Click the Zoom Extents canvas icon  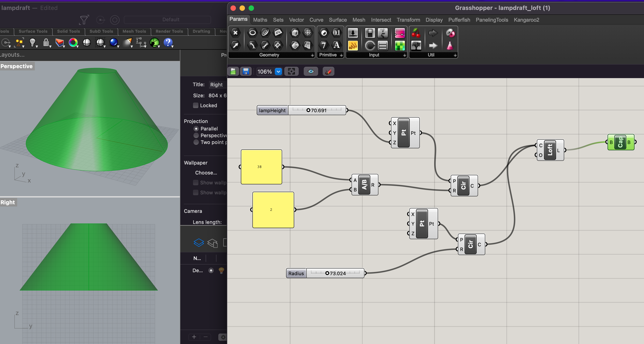pos(291,72)
